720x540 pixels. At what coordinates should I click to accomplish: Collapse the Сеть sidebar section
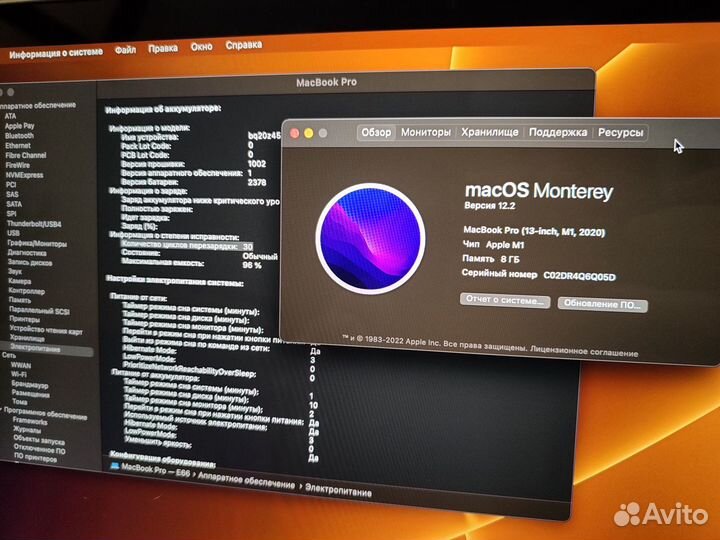9,355
